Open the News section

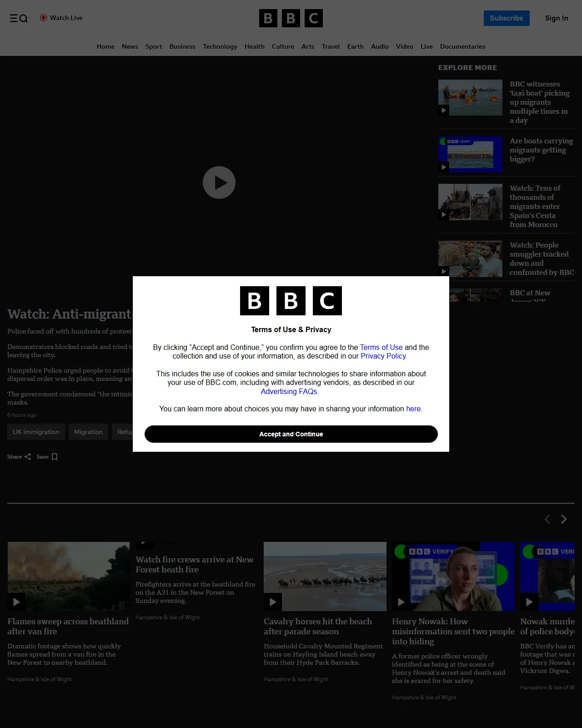coord(130,46)
